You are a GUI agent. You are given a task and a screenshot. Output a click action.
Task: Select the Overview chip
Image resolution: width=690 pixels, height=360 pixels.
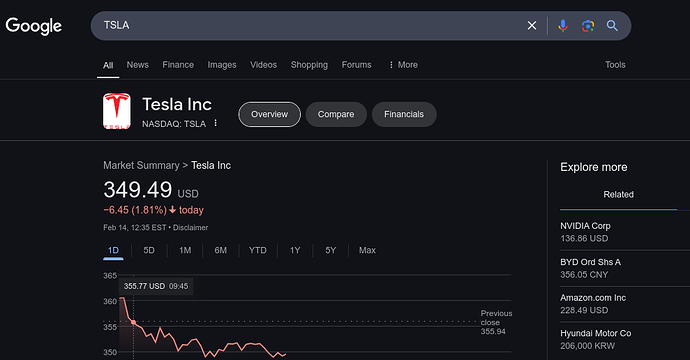(x=269, y=114)
